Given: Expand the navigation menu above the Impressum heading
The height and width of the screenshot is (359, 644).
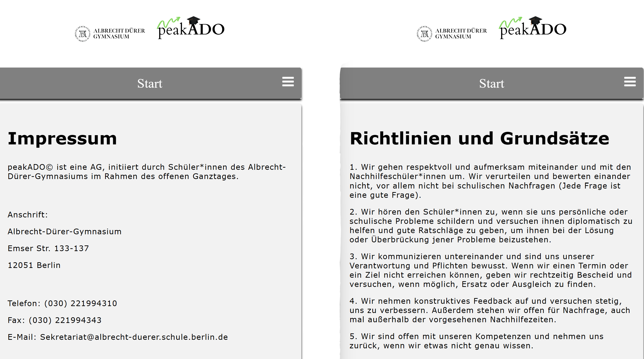Looking at the screenshot, I should (288, 82).
